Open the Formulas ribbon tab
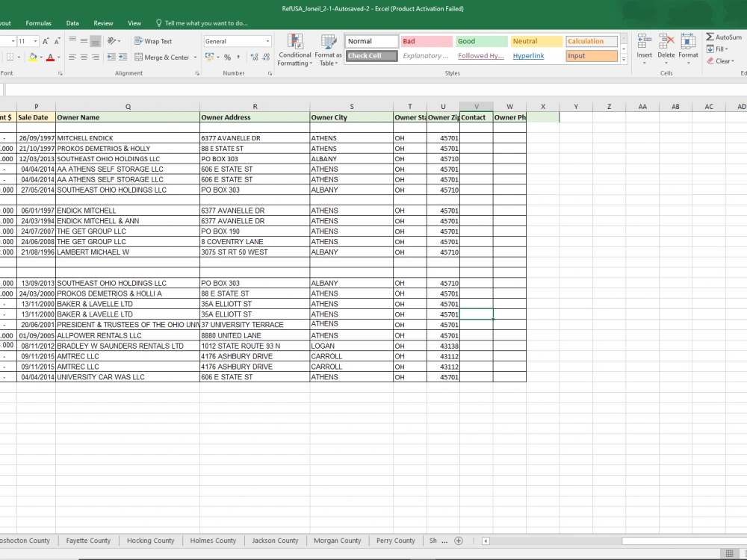This screenshot has width=747, height=560. pyautogui.click(x=39, y=23)
